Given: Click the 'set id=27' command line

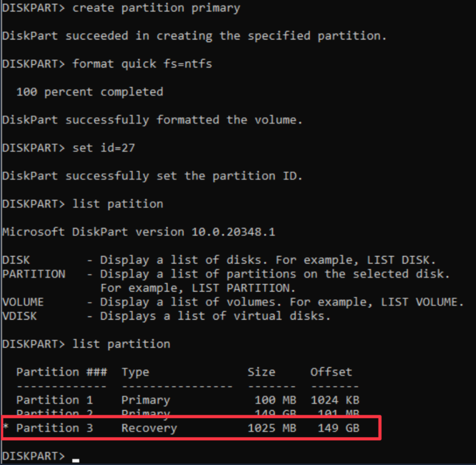Looking at the screenshot, I should pyautogui.click(x=68, y=148).
